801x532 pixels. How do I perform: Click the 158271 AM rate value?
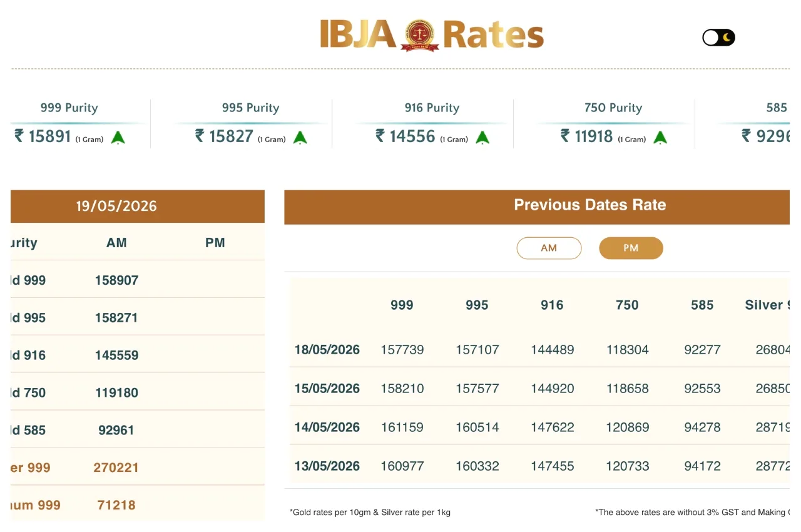pyautogui.click(x=116, y=318)
